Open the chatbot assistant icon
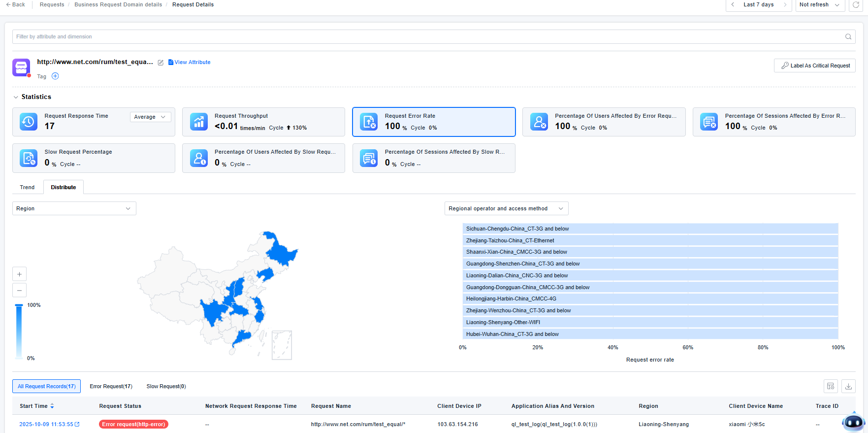This screenshot has width=868, height=433. [x=853, y=422]
